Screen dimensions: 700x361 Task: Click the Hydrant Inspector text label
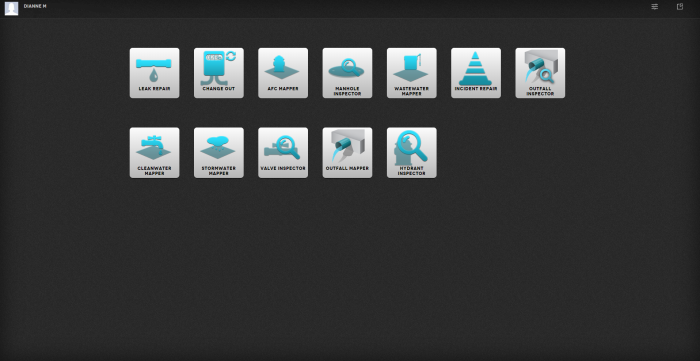(412, 171)
